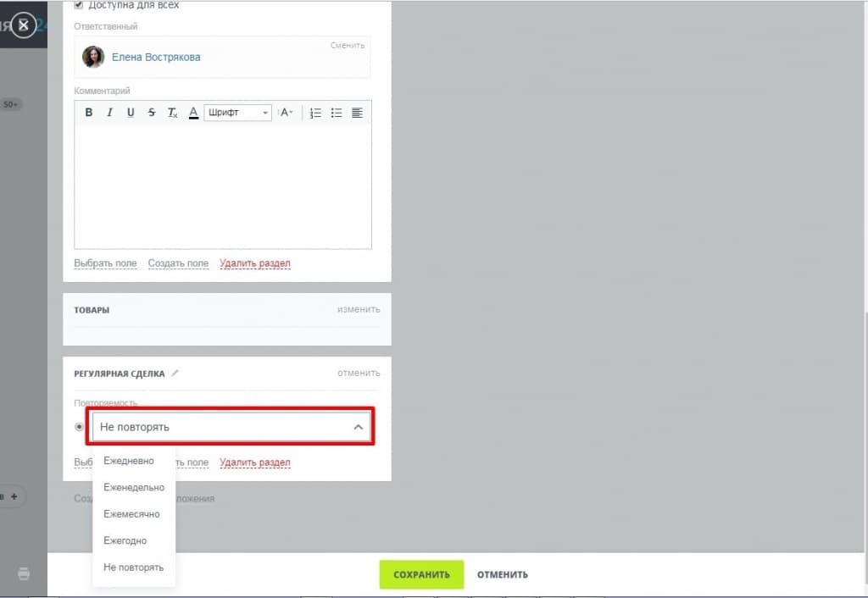
Task: Insert a numbered list in comment
Action: pyautogui.click(x=315, y=113)
